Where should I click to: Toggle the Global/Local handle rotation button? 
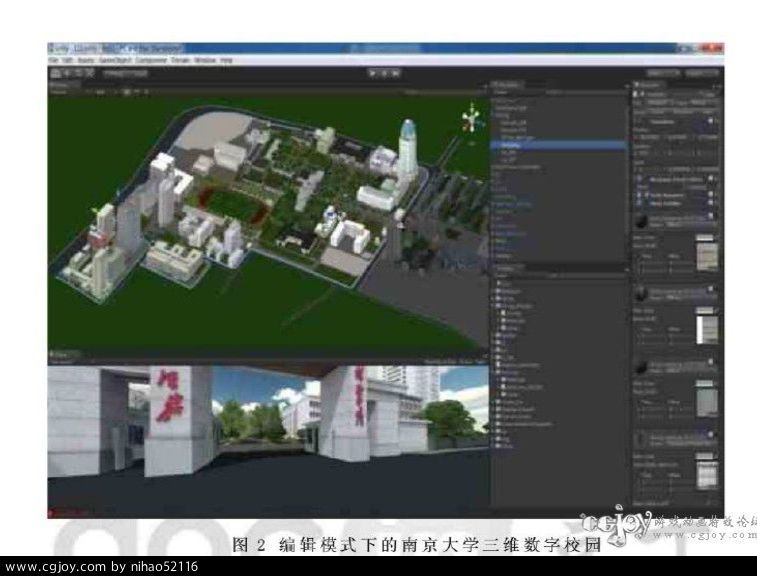137,73
